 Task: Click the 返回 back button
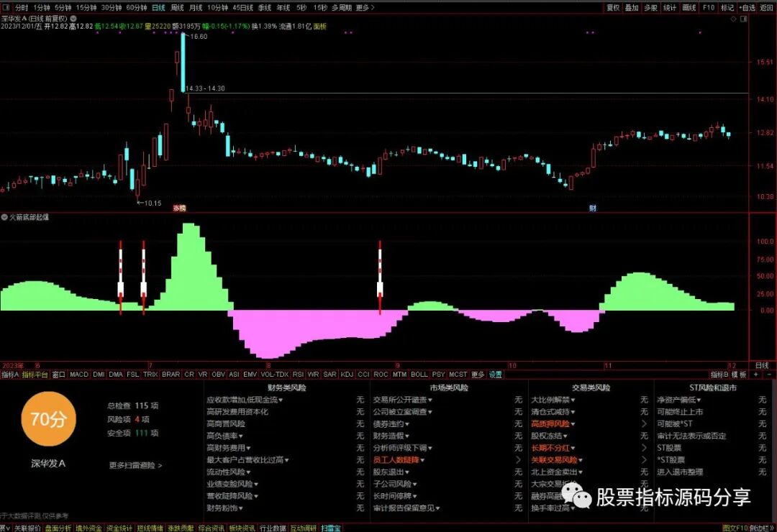click(767, 8)
